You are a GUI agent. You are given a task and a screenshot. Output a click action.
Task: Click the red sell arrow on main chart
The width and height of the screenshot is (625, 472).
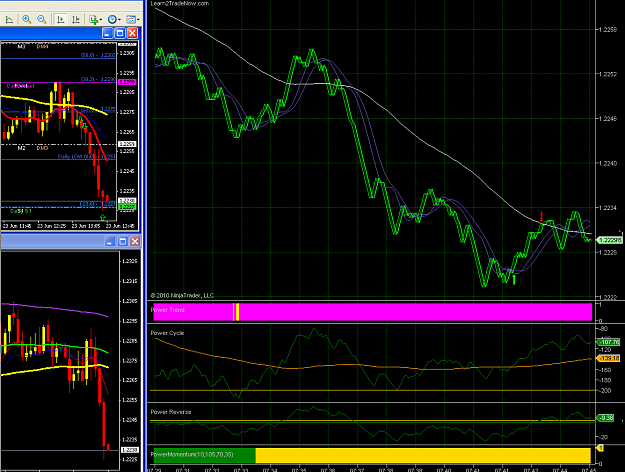541,216
